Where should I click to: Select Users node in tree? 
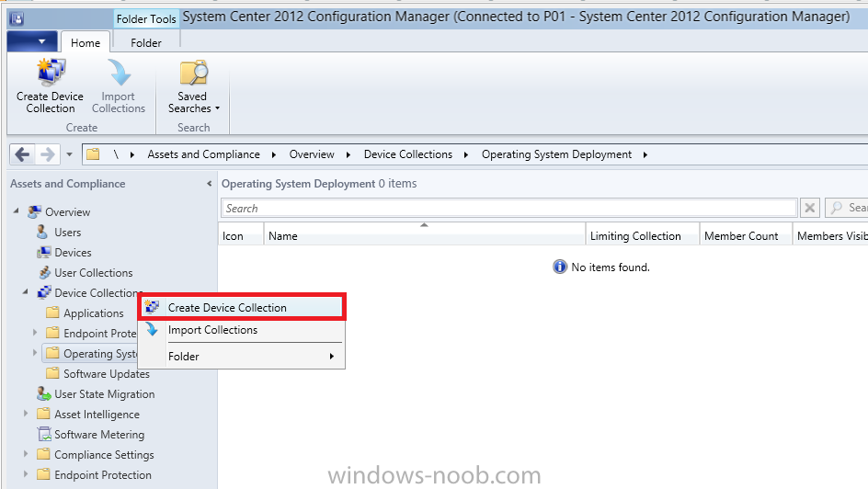point(67,233)
